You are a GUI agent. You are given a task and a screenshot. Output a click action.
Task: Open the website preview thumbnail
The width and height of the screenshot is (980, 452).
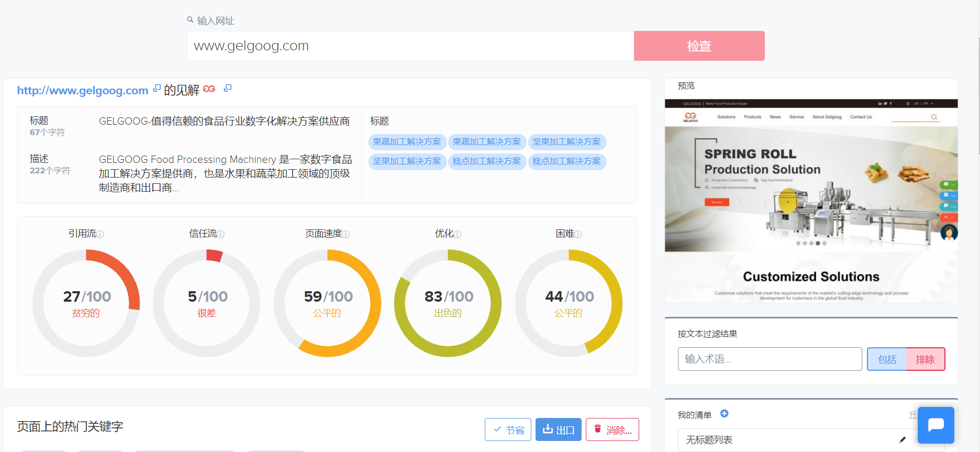pos(811,201)
